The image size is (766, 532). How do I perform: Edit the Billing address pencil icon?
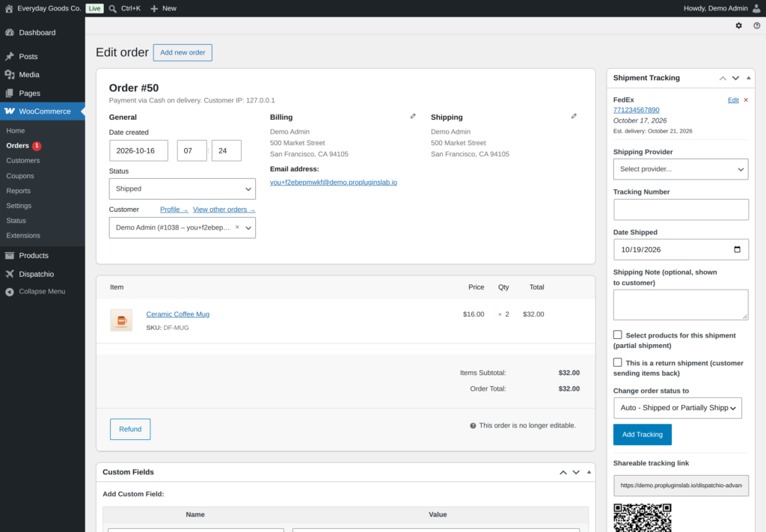tap(413, 116)
